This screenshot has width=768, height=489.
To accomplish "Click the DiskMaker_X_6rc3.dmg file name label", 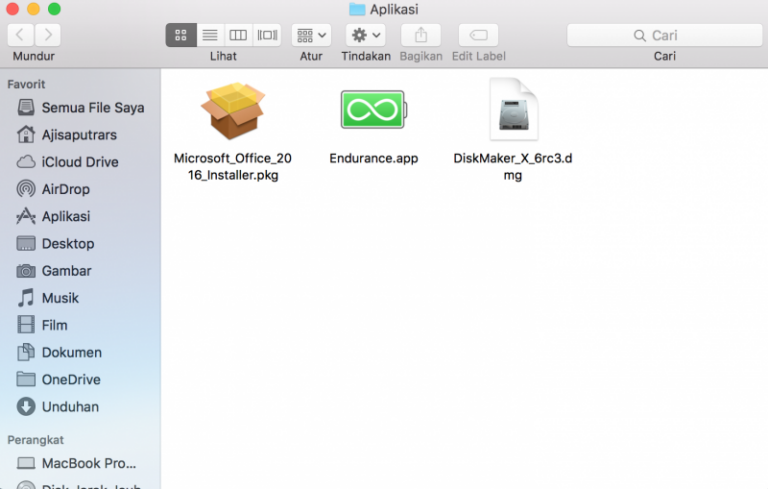I will (x=513, y=167).
